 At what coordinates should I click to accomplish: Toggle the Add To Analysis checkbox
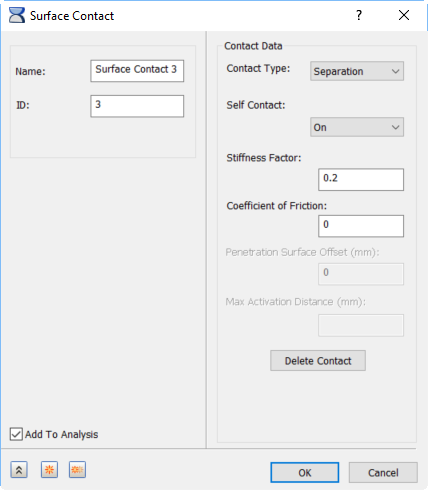tap(16, 434)
